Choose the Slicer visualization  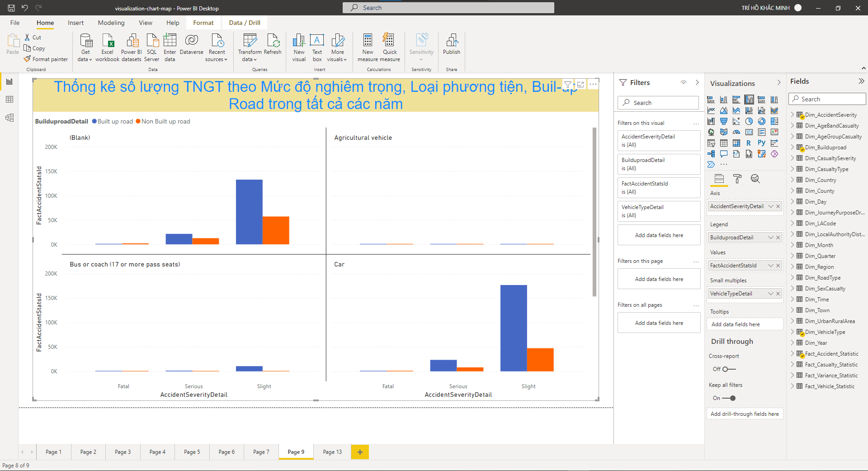[711, 143]
